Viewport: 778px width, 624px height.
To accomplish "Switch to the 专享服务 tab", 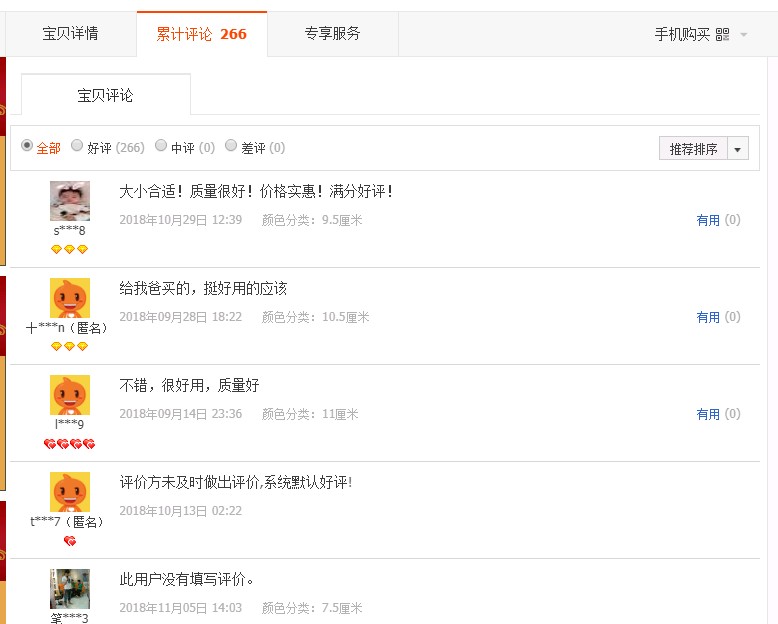I will pyautogui.click(x=332, y=34).
